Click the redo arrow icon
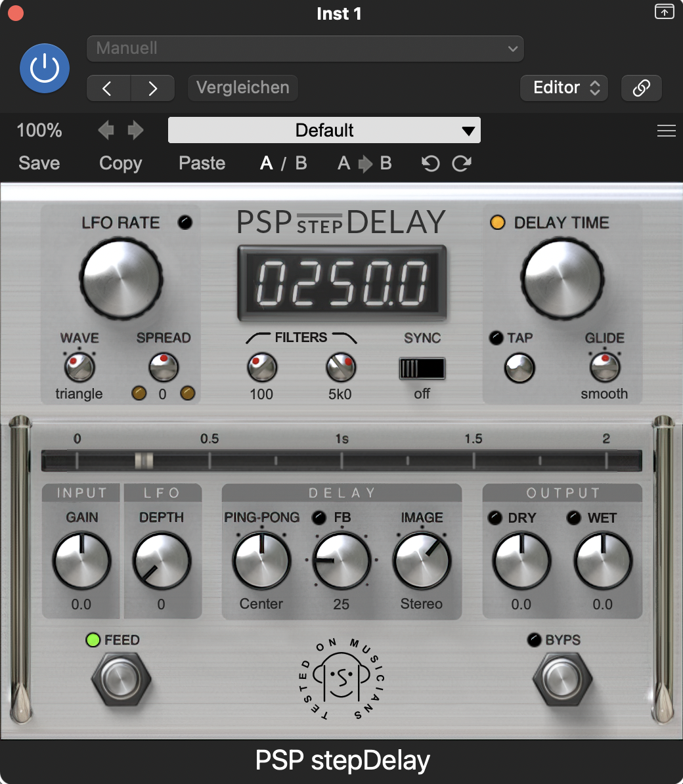The image size is (683, 784). pos(462,163)
